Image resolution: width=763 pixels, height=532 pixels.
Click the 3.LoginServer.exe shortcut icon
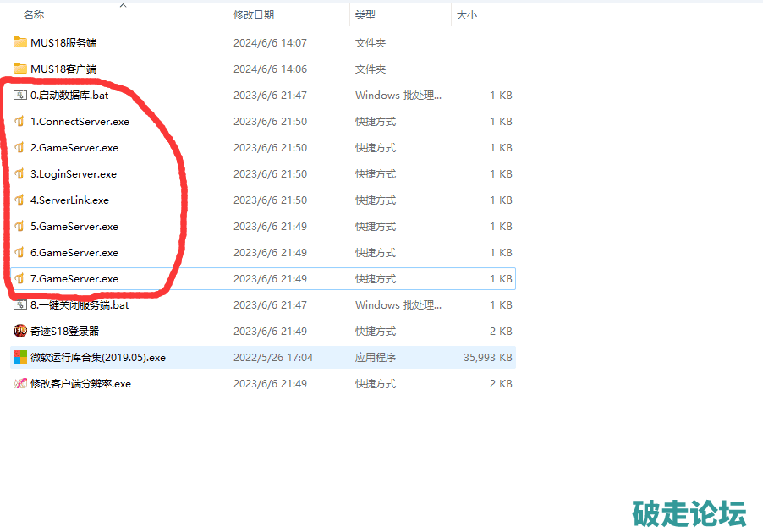[x=20, y=174]
